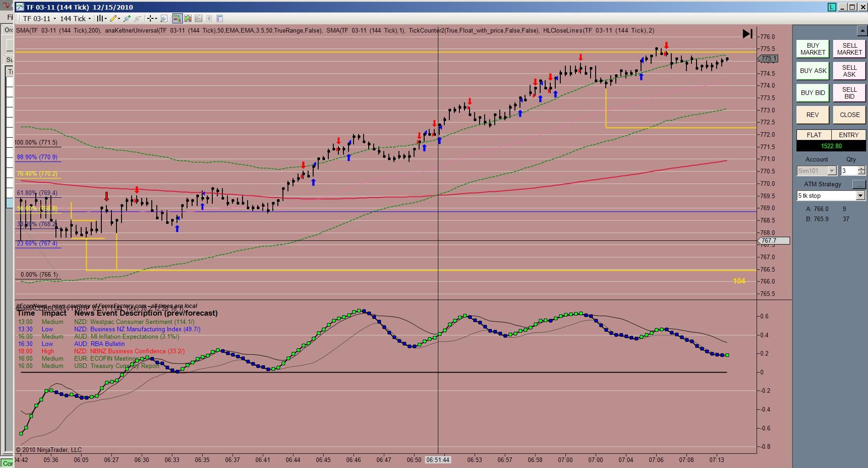Click the BUY ASK button
Viewport: 868px width, 468px height.
(x=813, y=71)
